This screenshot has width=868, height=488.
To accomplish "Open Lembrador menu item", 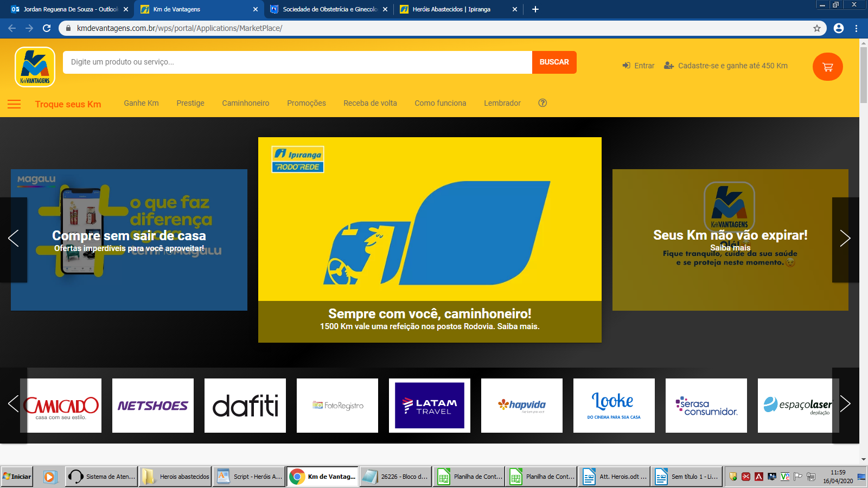I will [x=502, y=103].
